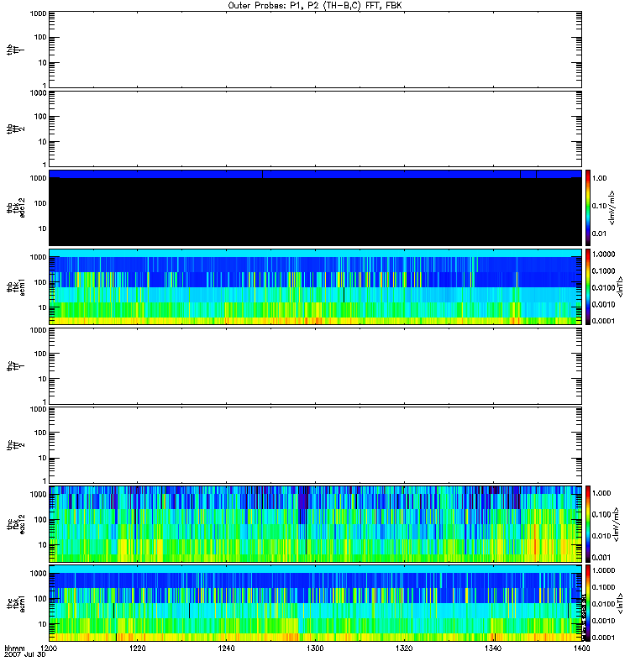Click the '1240' time axis label
The width and height of the screenshot is (630, 672).
coord(226,648)
